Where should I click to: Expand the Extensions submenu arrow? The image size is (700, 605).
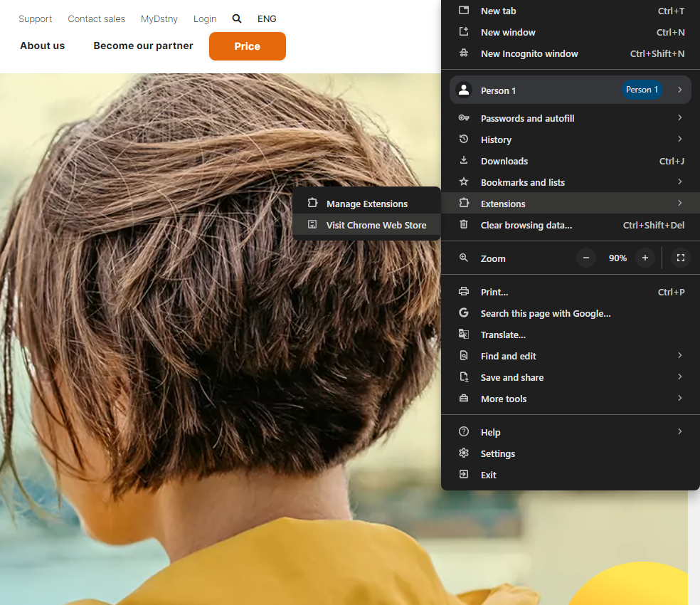tap(679, 203)
